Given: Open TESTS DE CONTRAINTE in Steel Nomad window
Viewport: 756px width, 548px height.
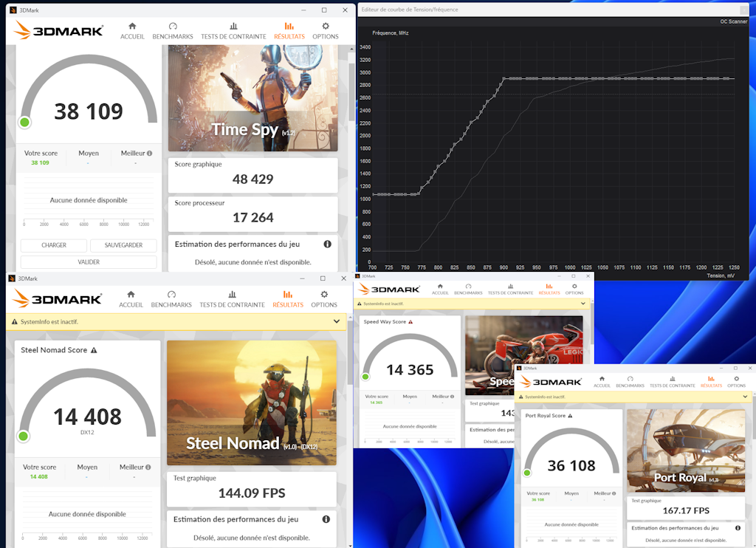Looking at the screenshot, I should click(232, 299).
